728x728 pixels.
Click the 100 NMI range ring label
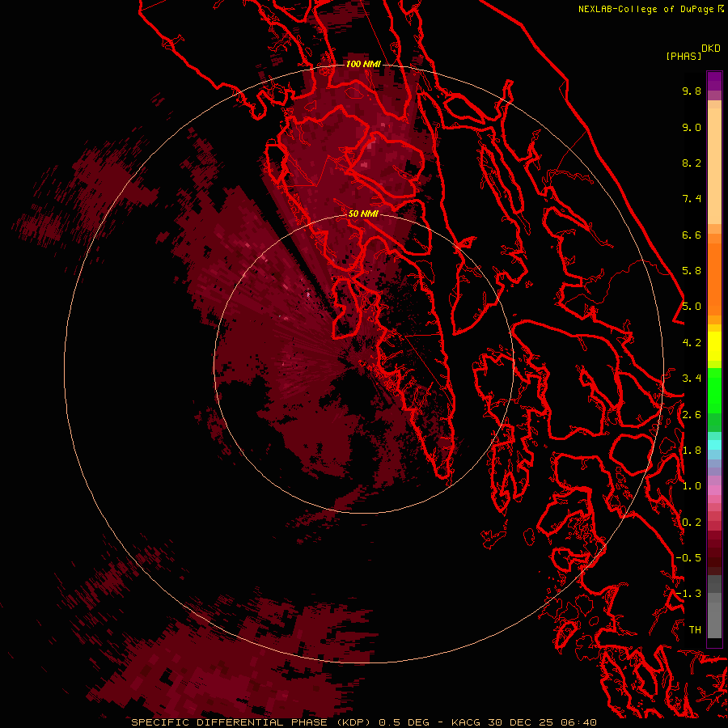363,64
